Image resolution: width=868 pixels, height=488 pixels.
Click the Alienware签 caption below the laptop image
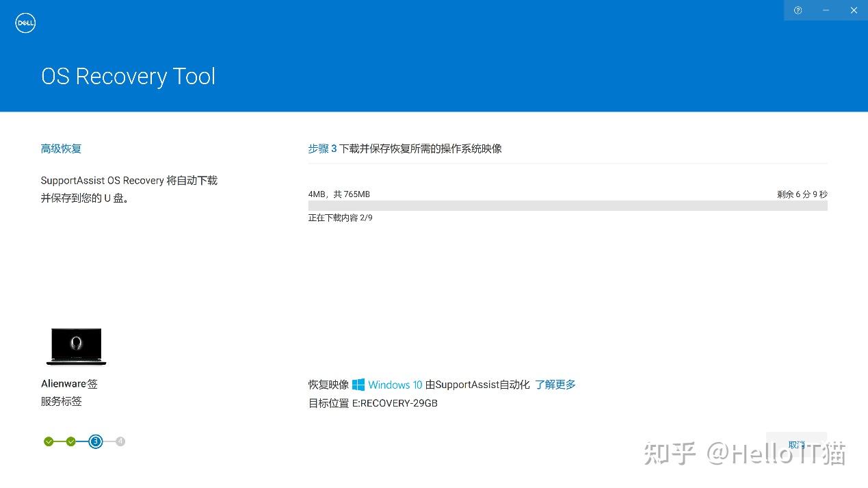69,383
